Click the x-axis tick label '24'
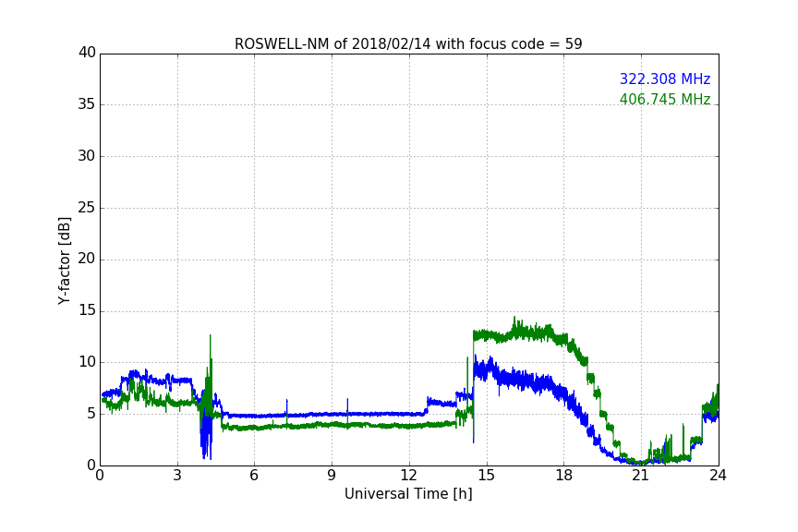 tap(718, 476)
